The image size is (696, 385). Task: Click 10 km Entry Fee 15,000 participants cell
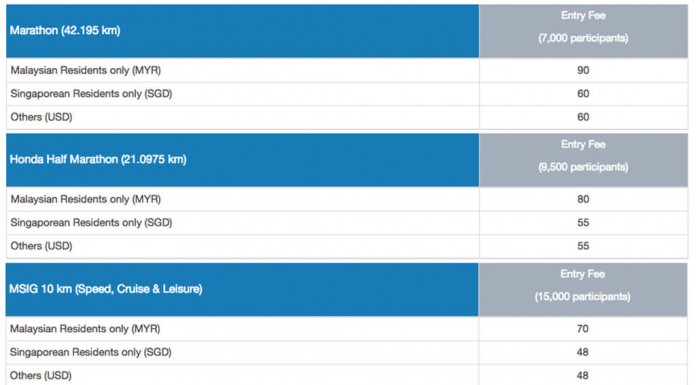[x=582, y=290]
